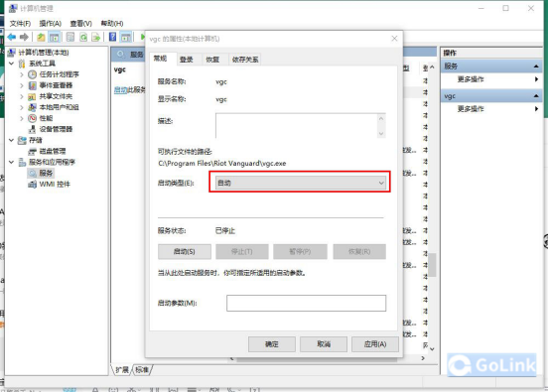Click the Refresh toolbar icon
The width and height of the screenshot is (549, 392).
[x=83, y=37]
